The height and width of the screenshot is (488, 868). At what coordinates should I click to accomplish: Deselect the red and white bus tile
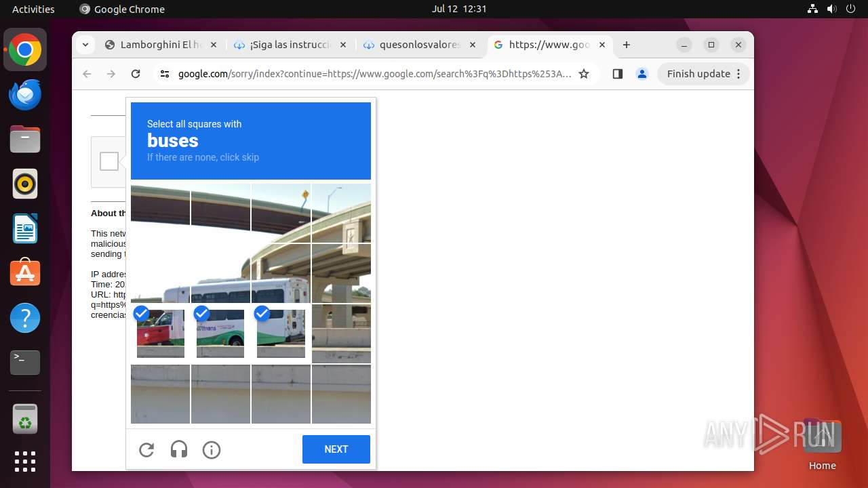tap(160, 333)
